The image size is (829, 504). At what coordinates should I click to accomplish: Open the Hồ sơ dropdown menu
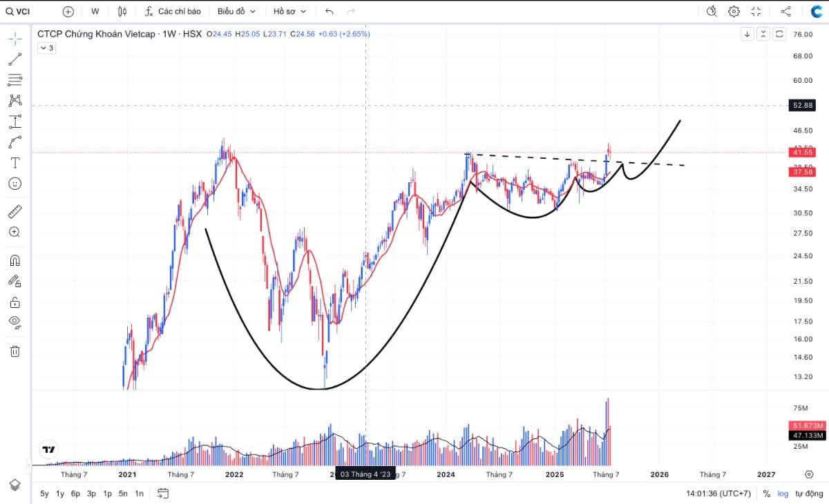coord(289,11)
